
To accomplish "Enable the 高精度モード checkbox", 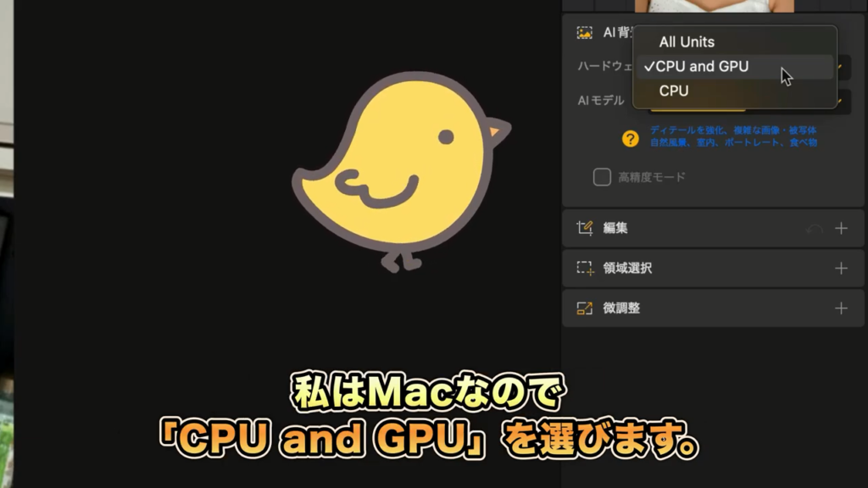I will 602,177.
